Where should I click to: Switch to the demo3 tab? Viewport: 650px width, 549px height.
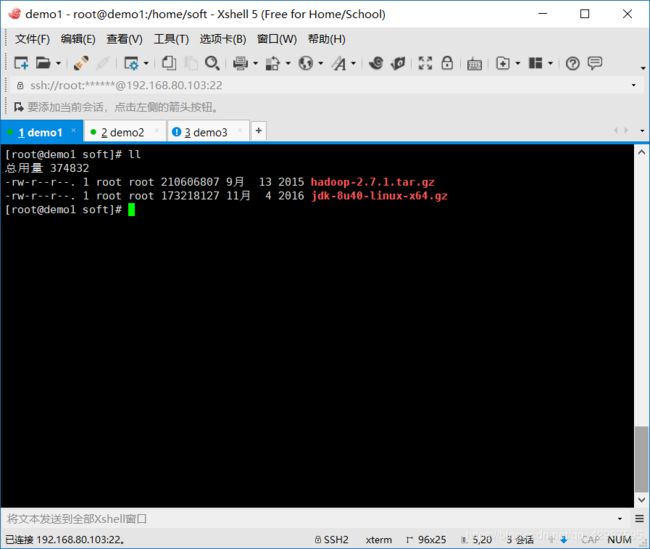click(x=208, y=132)
